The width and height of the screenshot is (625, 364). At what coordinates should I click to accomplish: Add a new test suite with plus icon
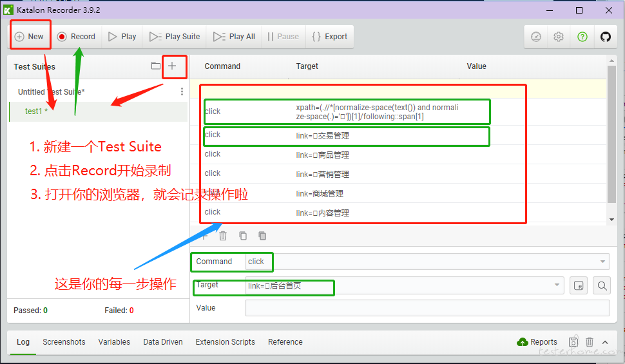point(172,66)
